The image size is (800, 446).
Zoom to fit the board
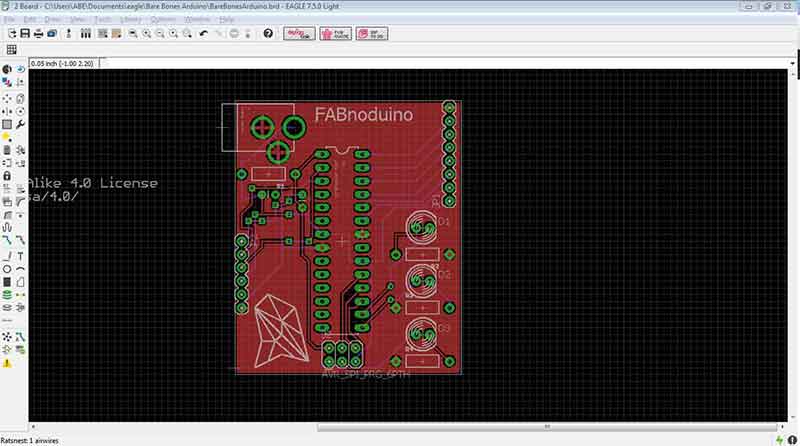point(133,34)
